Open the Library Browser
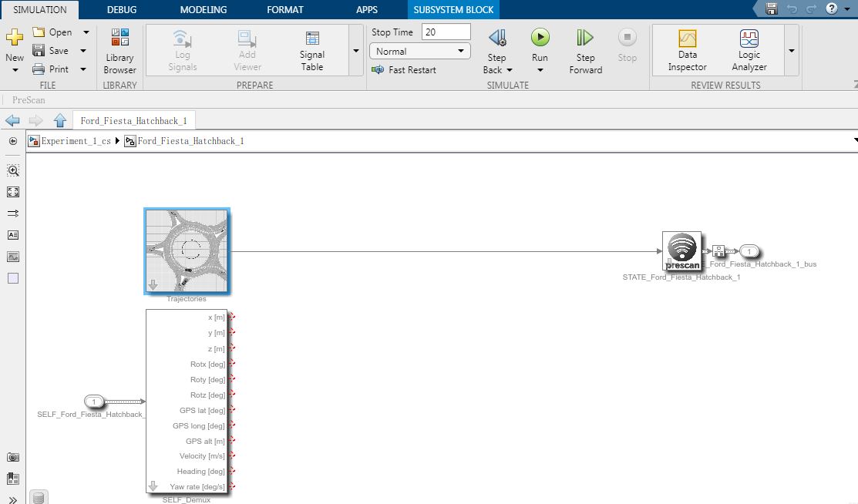The image size is (858, 504). point(119,52)
